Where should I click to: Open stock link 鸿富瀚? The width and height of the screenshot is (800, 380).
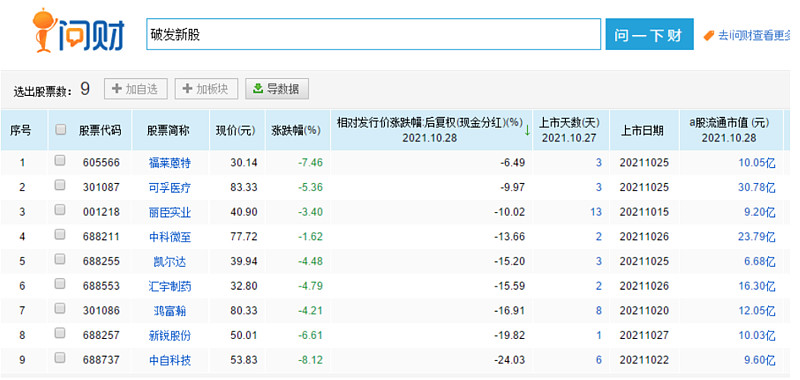(169, 311)
